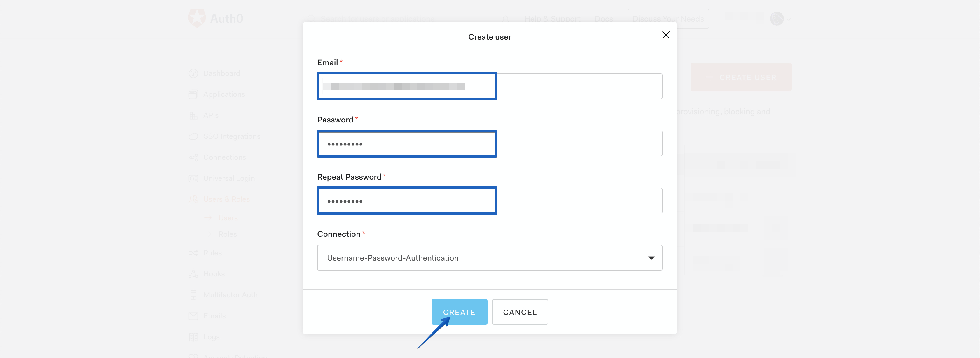Click the CANCEL button

click(520, 312)
